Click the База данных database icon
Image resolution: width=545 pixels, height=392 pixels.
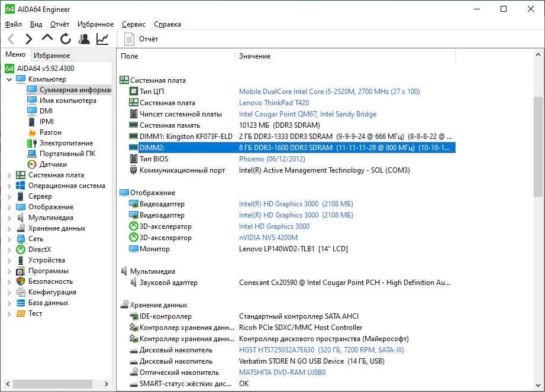point(21,303)
